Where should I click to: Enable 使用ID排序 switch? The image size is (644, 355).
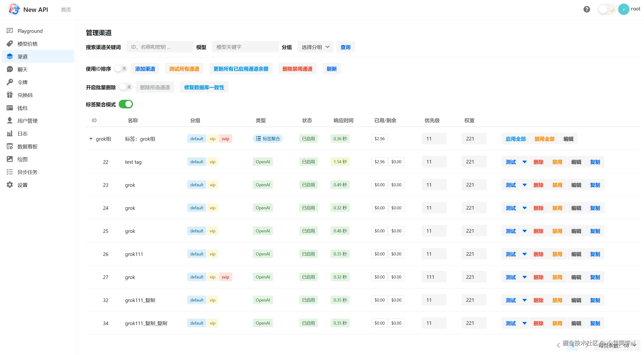(121, 68)
